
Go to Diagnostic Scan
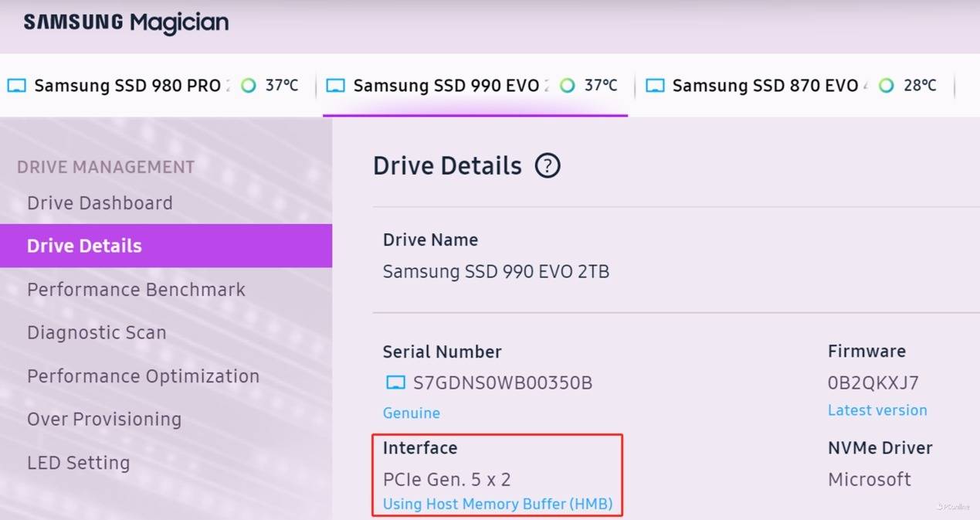click(x=97, y=333)
